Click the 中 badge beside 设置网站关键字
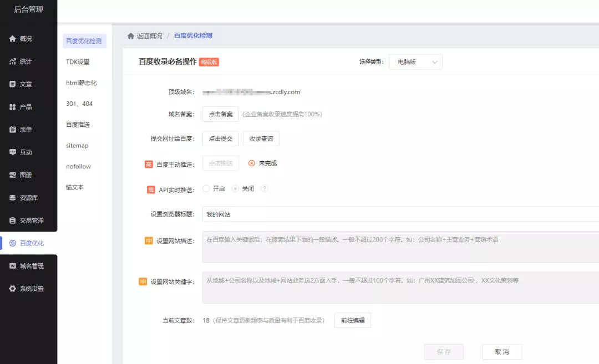The image size is (599, 364). [143, 281]
